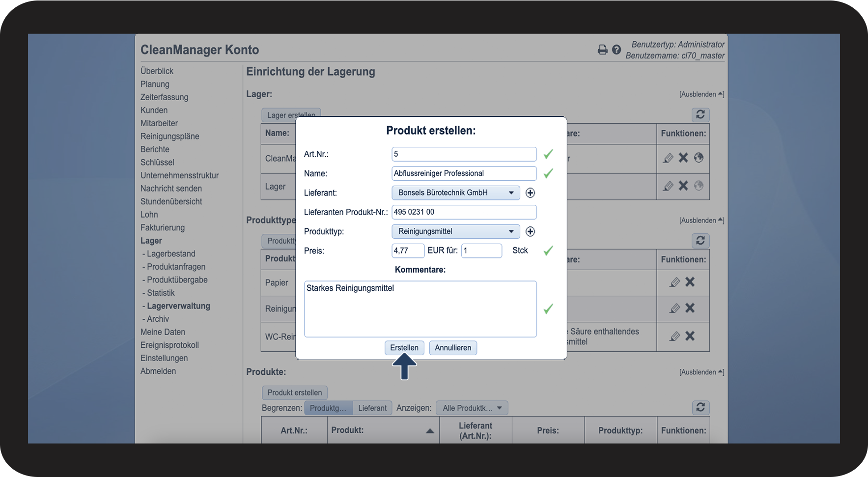Image resolution: width=868 pixels, height=477 pixels.
Task: Add new supplier with plus icon
Action: [530, 193]
